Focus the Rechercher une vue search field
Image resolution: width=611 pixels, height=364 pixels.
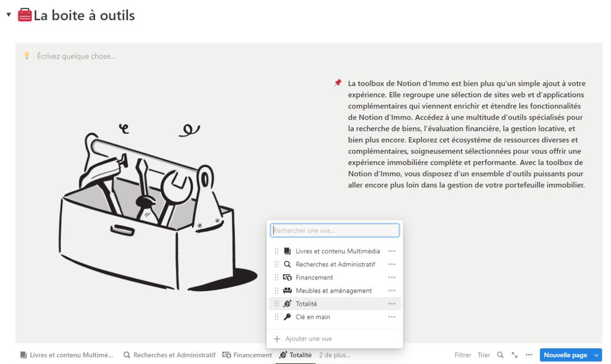(x=335, y=231)
